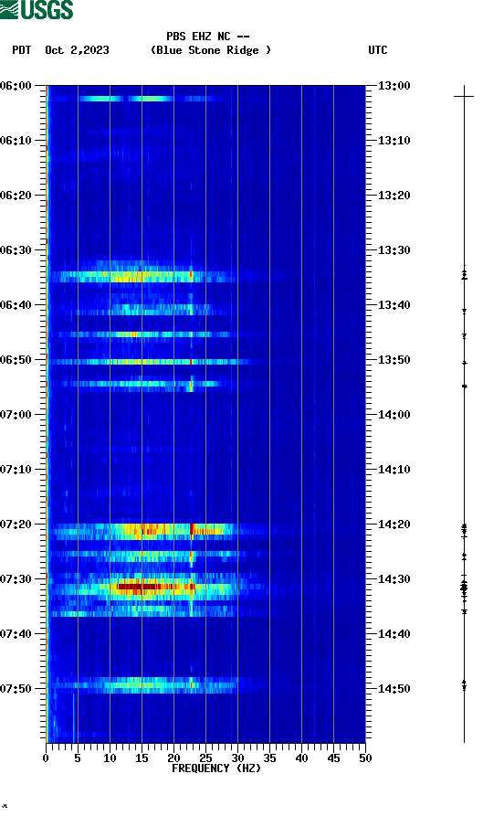Click the 07:40 PDT time label

16,633
